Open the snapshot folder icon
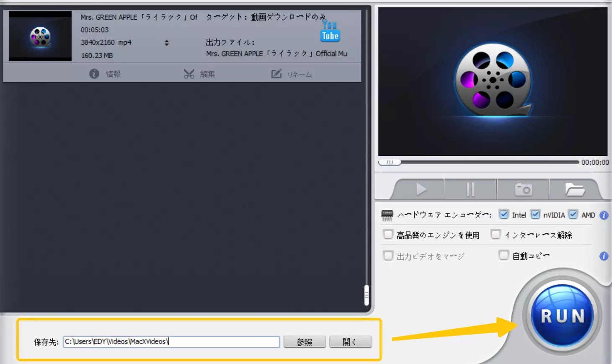612x364 pixels. [575, 189]
